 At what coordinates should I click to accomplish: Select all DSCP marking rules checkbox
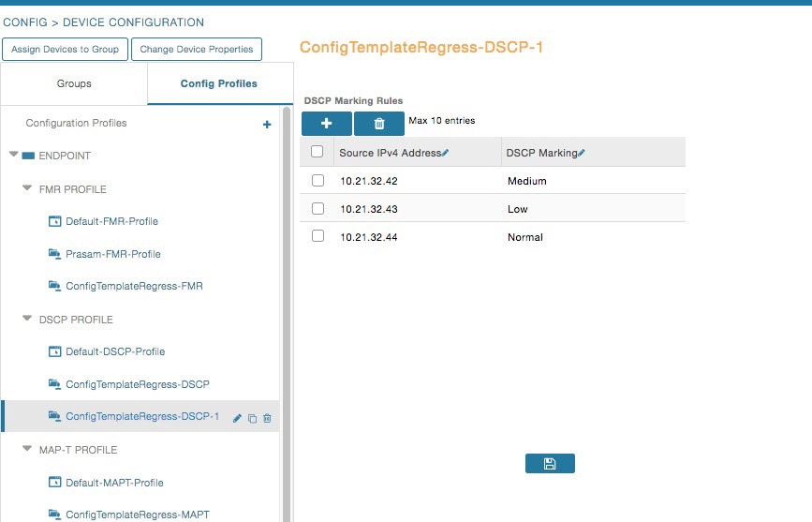317,152
